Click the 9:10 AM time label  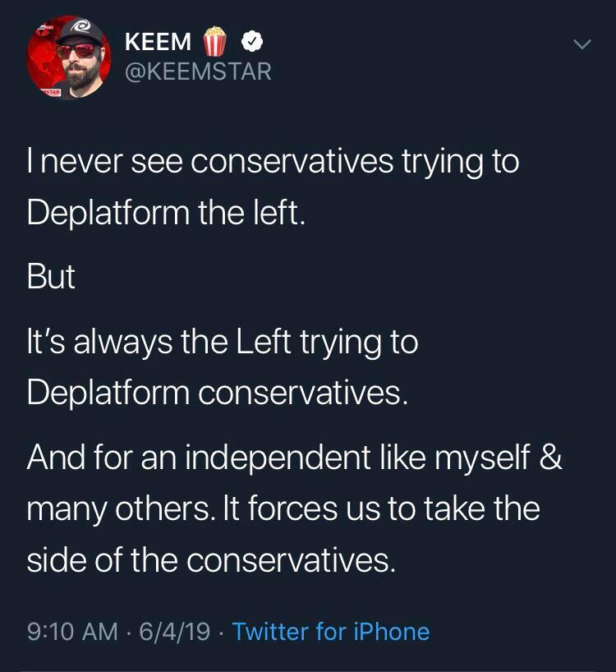click(70, 632)
